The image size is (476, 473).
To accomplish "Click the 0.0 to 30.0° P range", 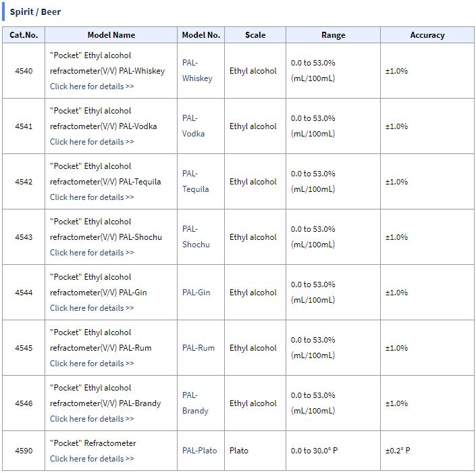I will click(314, 451).
